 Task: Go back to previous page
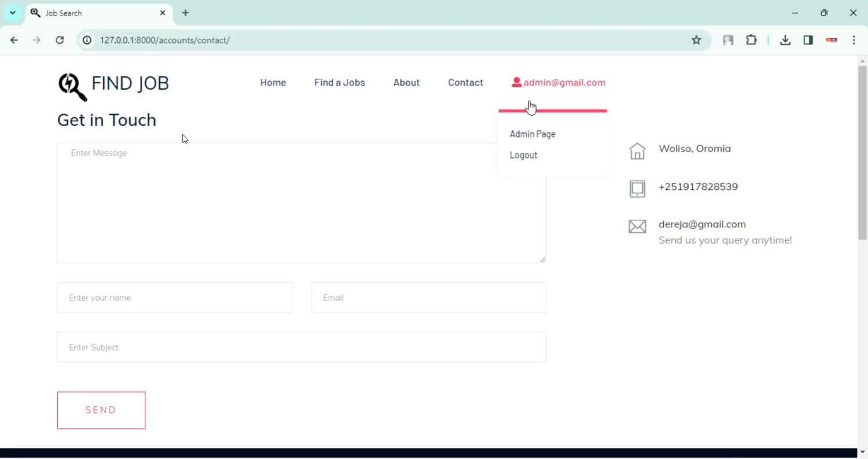pos(14,40)
